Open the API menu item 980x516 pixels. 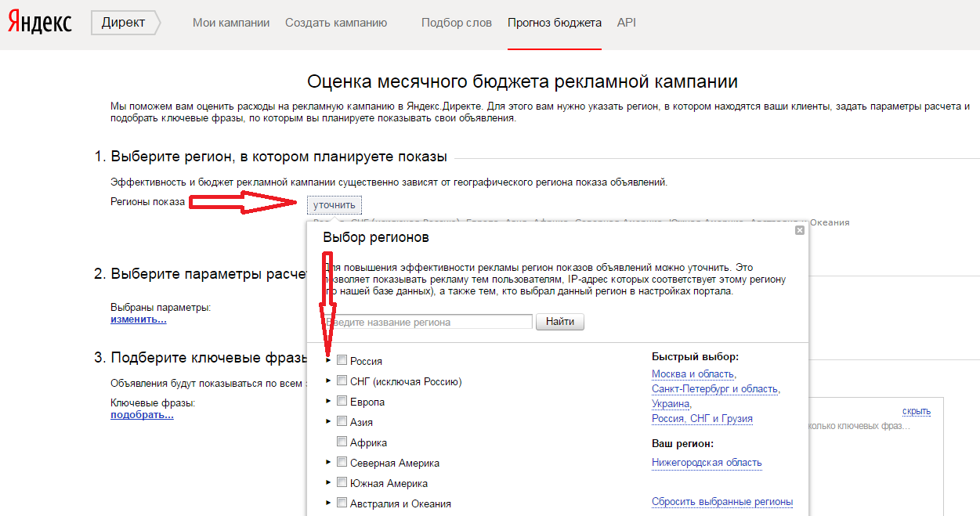point(627,23)
